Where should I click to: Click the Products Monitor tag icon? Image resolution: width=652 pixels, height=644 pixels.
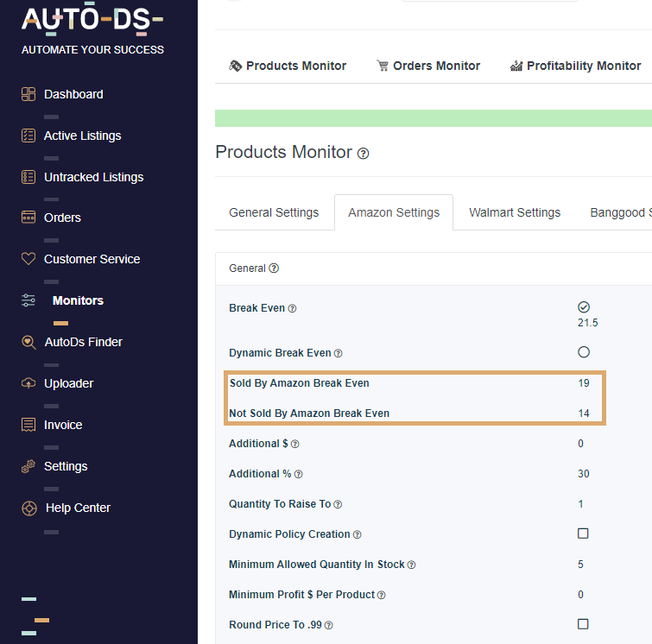236,66
